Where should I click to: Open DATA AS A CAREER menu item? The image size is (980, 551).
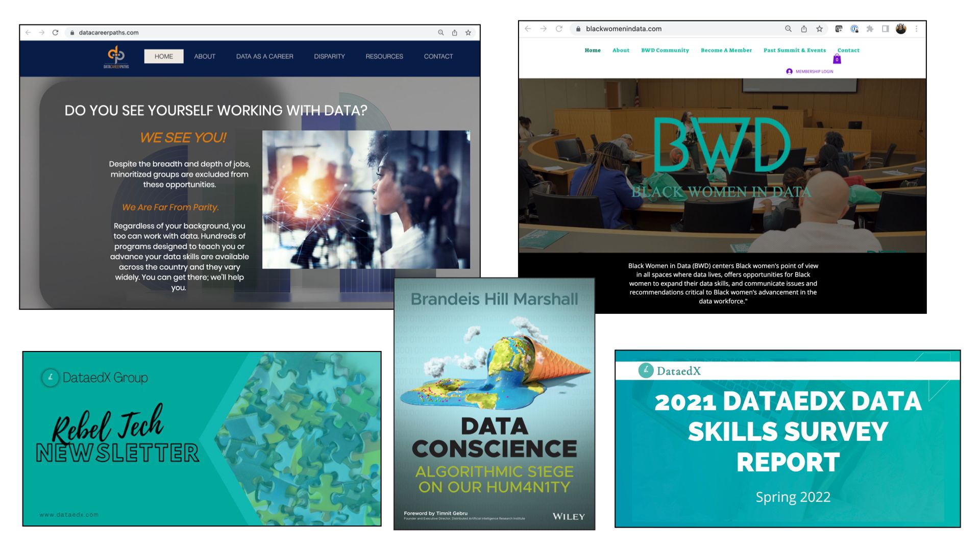(x=264, y=57)
